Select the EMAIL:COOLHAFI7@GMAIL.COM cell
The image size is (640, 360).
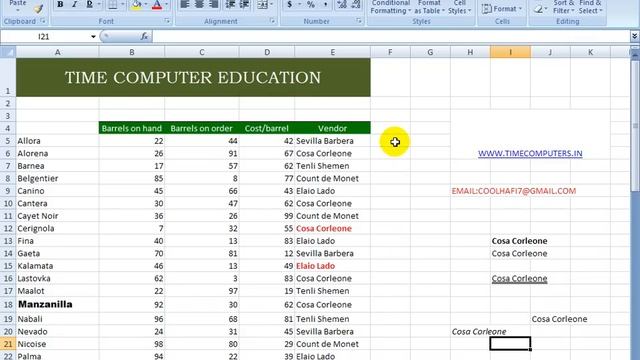(513, 191)
